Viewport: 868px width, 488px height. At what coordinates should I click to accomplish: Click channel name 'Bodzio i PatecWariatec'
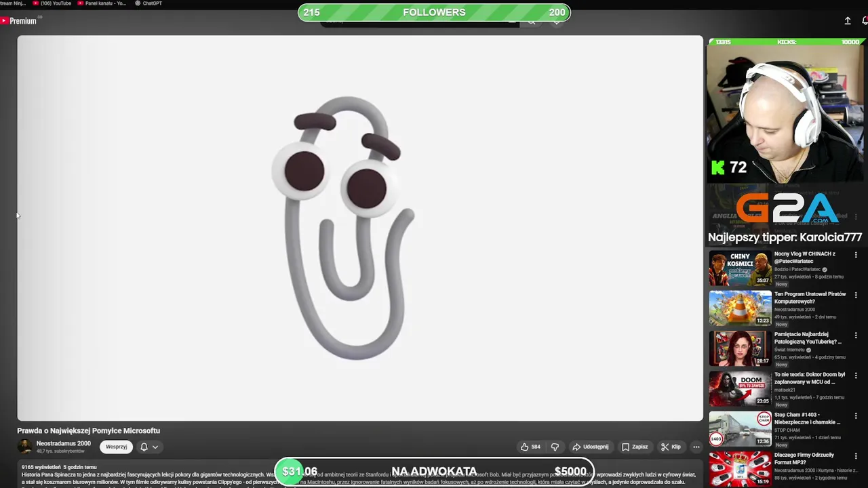point(798,269)
